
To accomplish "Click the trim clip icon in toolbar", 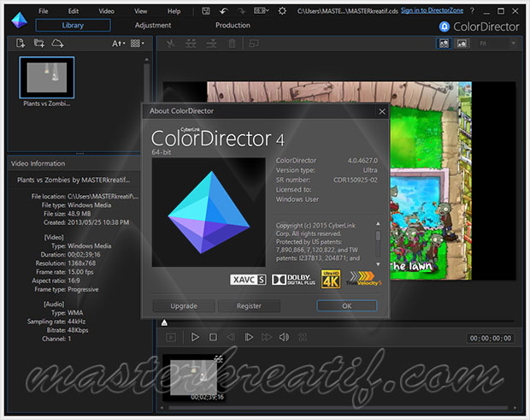I will [x=191, y=44].
